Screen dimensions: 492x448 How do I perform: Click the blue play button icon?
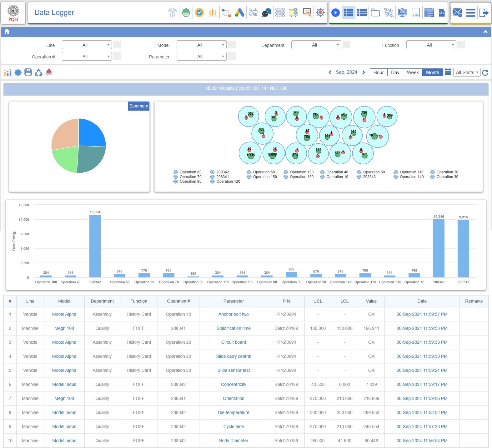(335, 13)
